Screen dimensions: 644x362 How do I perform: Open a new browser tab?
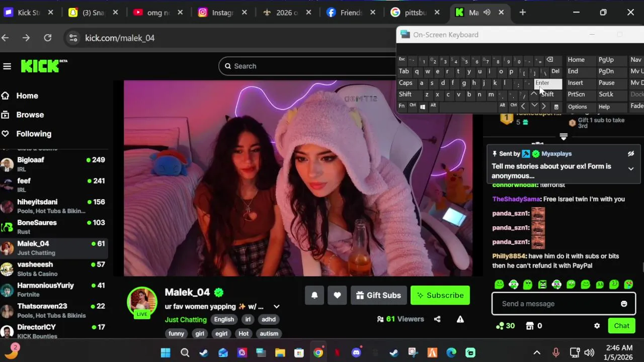522,12
